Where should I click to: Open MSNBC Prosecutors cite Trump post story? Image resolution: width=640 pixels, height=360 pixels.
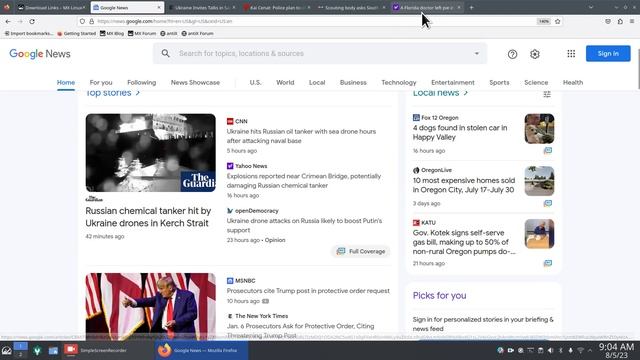(x=308, y=291)
